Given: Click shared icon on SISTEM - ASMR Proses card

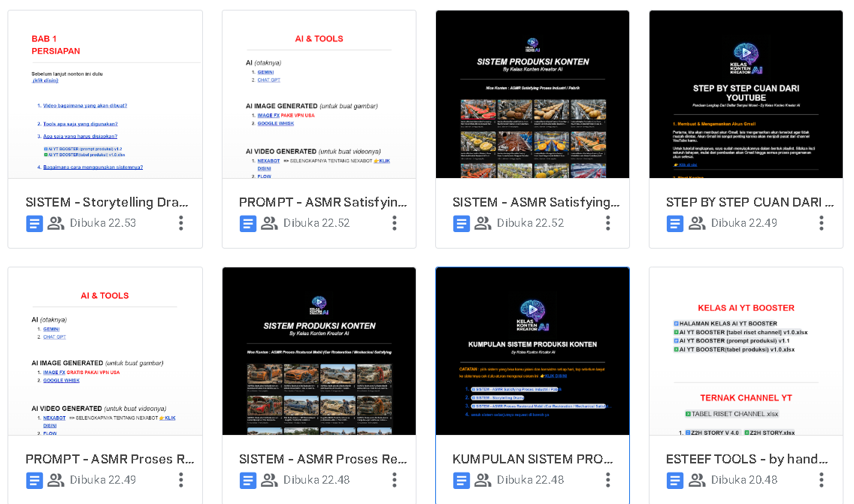Looking at the screenshot, I should [269, 480].
